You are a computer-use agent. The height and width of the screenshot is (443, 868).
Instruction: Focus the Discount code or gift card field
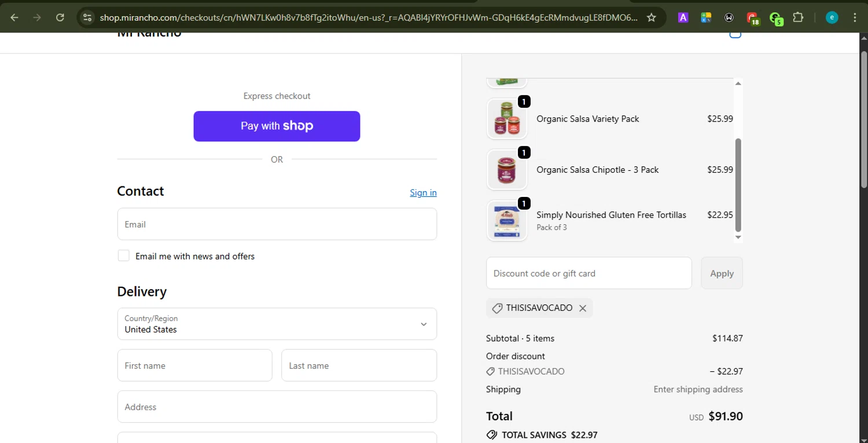tap(589, 273)
